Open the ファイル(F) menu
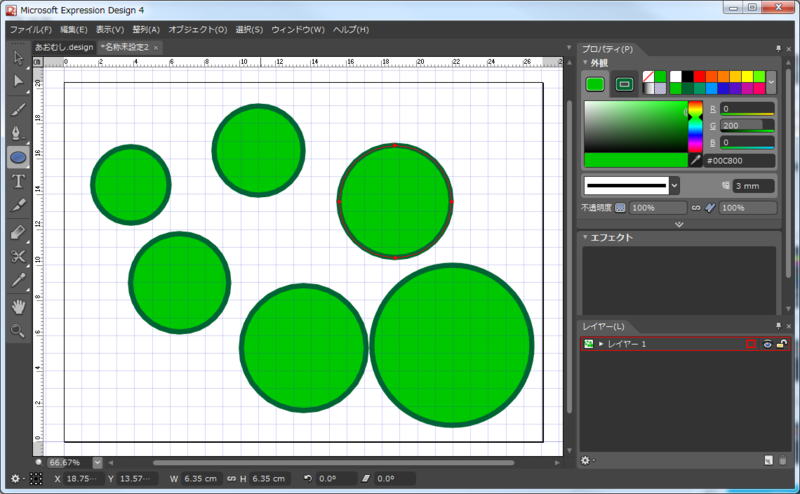Image resolution: width=800 pixels, height=494 pixels. point(31,30)
